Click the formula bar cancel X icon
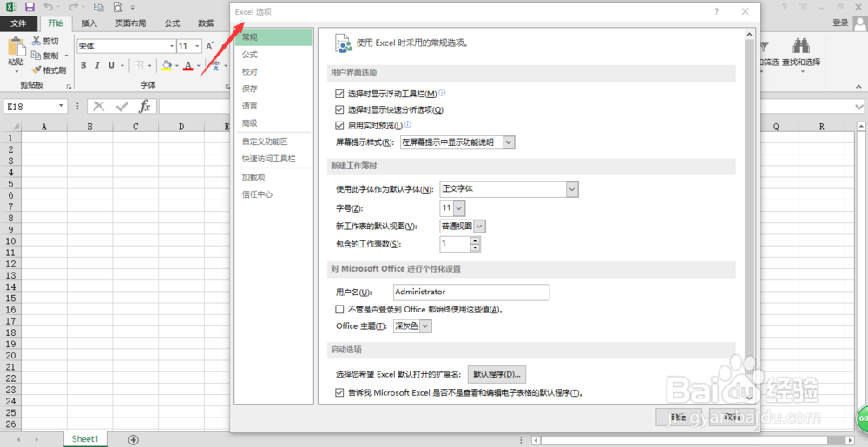 pyautogui.click(x=99, y=106)
